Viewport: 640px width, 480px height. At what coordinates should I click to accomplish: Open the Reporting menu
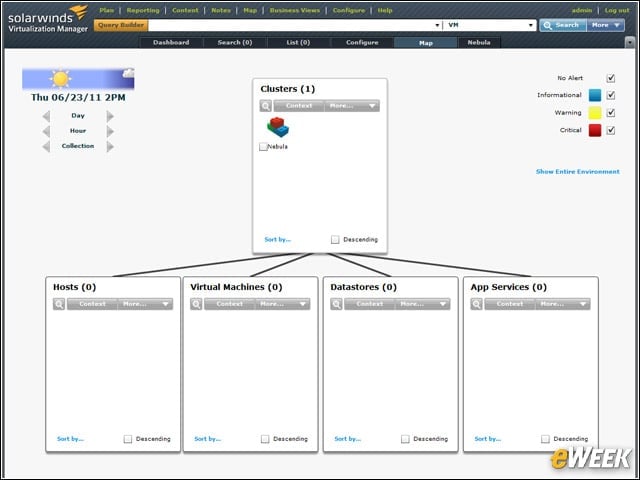143,11
